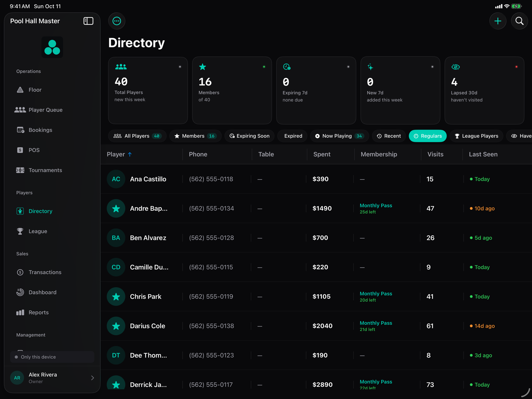Open search with magnifier icon

[x=519, y=21]
